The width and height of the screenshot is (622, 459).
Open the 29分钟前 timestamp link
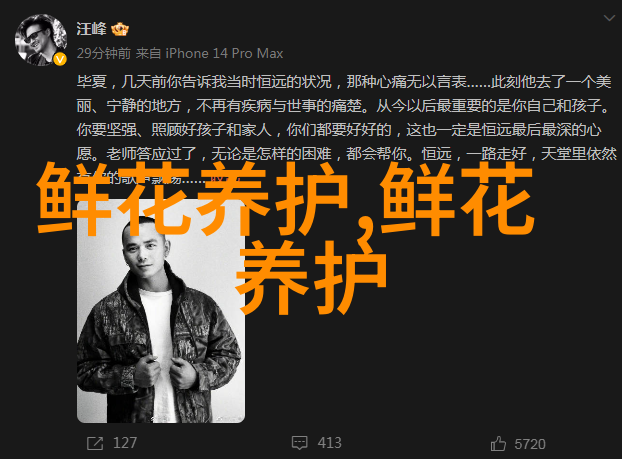tap(104, 53)
